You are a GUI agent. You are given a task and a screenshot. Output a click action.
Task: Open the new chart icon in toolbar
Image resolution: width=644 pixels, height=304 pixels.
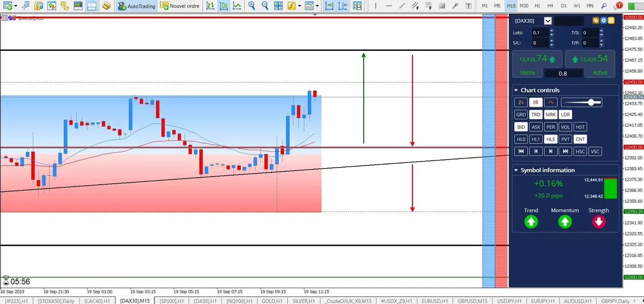click(7, 6)
